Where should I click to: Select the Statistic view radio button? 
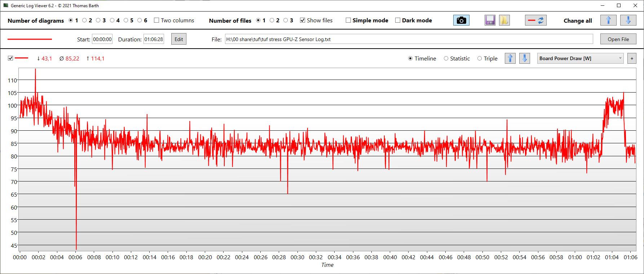(446, 58)
